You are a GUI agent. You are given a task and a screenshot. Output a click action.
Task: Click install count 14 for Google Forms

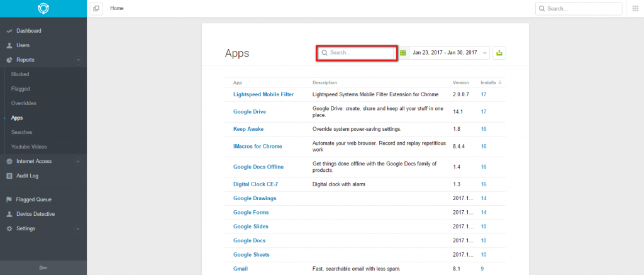(484, 213)
